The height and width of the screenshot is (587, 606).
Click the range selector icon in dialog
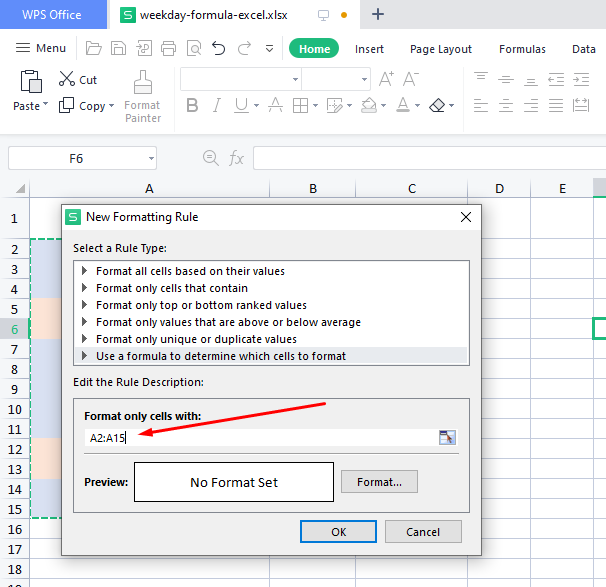(447, 438)
